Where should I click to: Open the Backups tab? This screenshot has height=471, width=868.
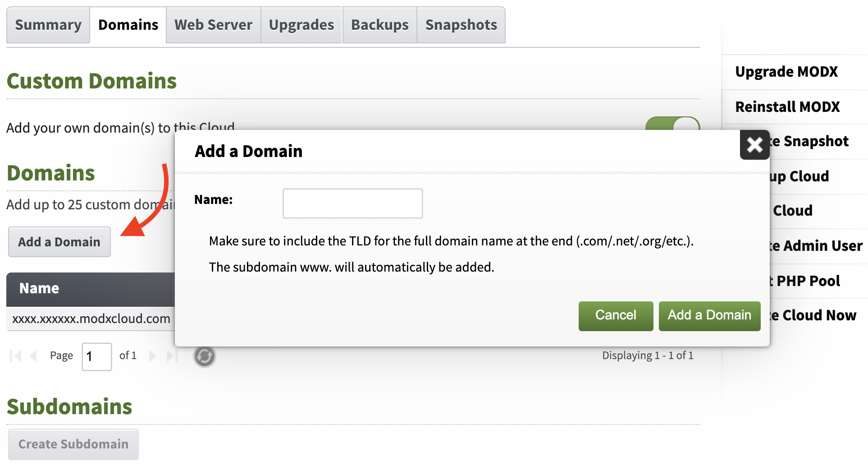[x=379, y=25]
